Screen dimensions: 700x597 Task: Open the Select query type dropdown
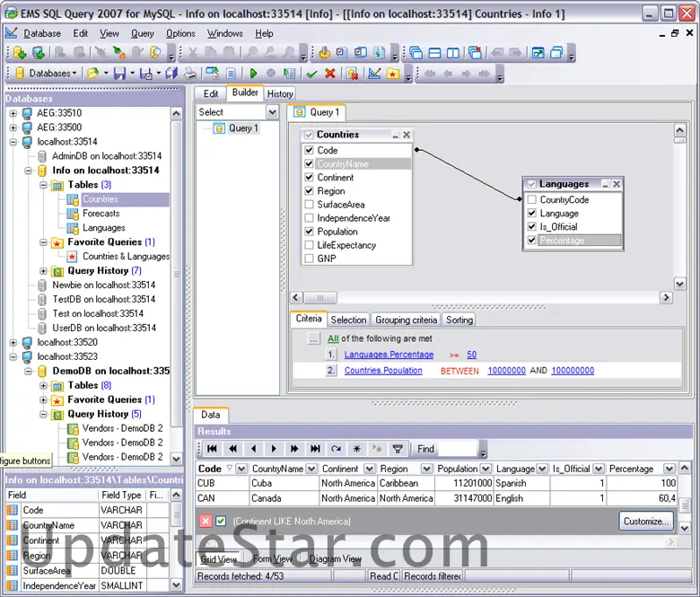pos(272,112)
